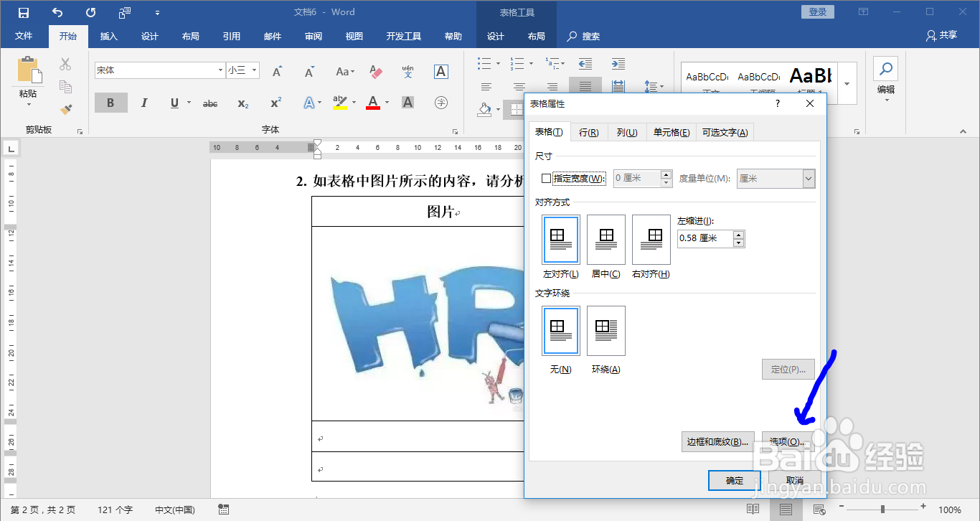Select 左对齐 table alignment
980x521 pixels.
coord(561,239)
